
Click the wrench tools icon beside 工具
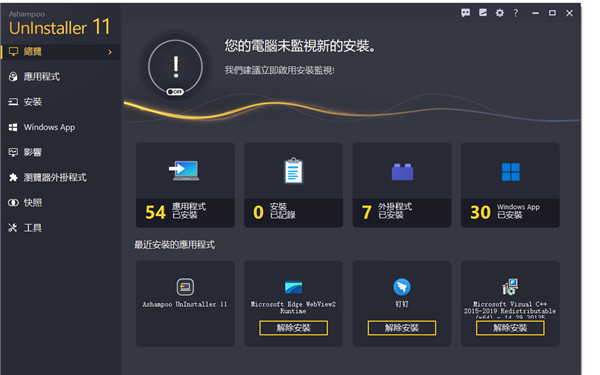(x=13, y=228)
